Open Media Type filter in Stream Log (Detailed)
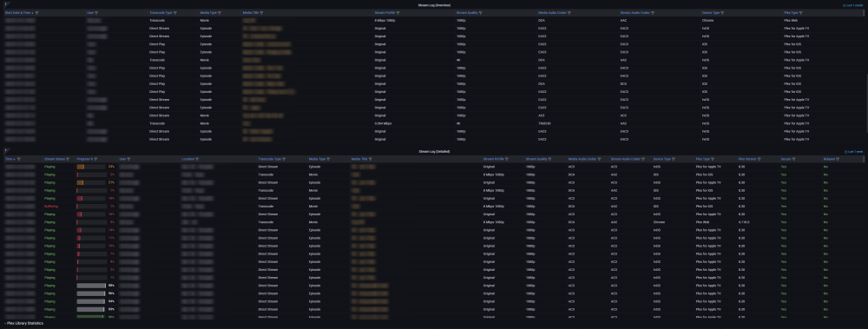Viewport: 868px width, 329px height. pos(328,159)
